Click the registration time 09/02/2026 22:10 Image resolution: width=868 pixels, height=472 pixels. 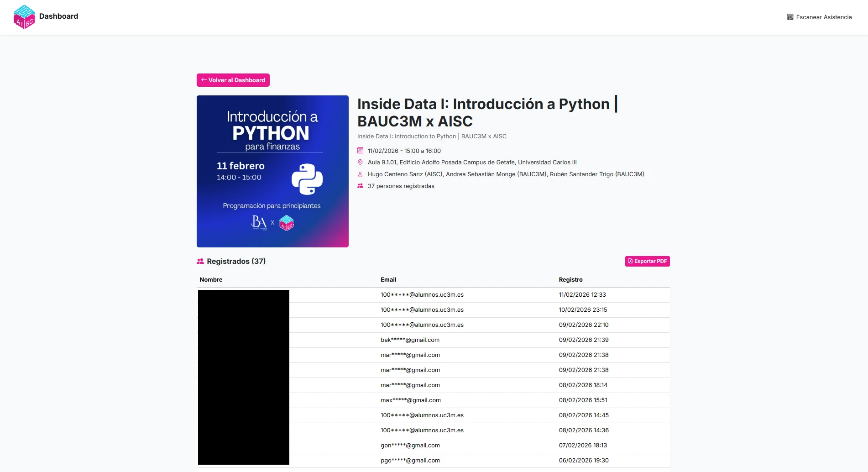584,325
